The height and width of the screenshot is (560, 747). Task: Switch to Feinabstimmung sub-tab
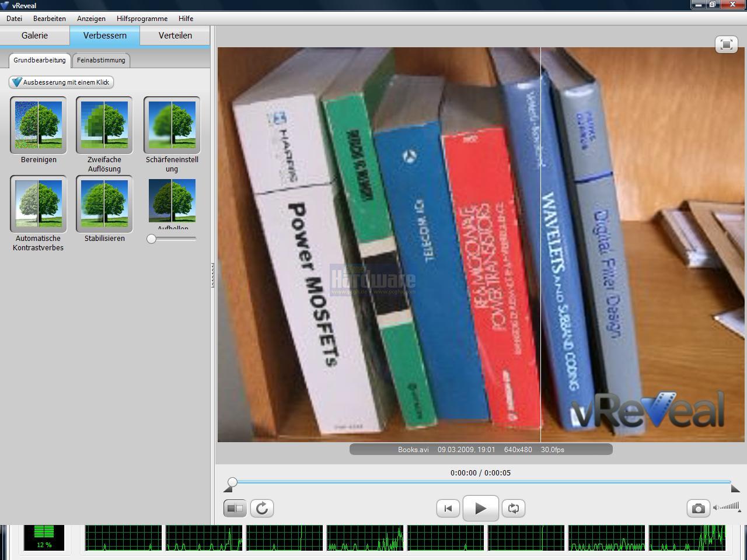point(101,60)
